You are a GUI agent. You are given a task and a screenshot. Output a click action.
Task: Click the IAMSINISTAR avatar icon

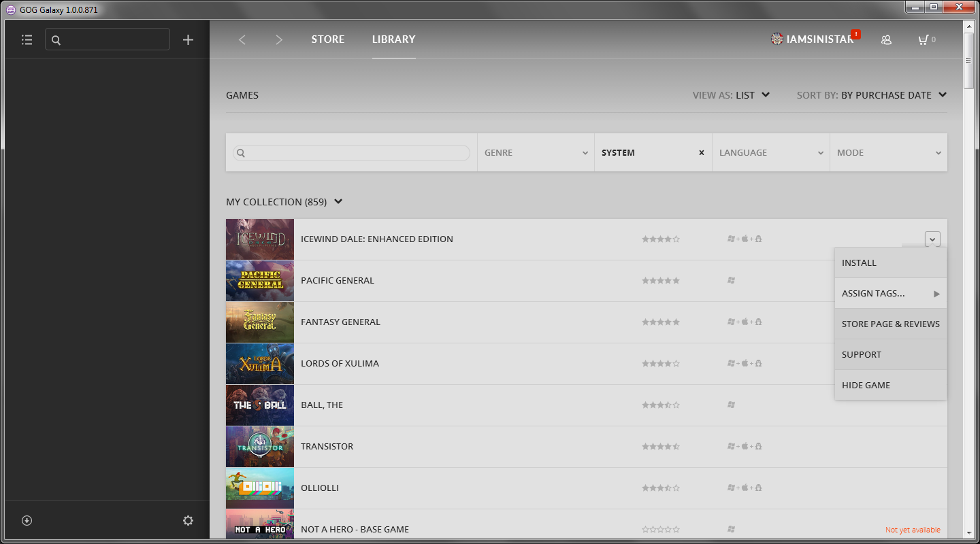click(777, 39)
